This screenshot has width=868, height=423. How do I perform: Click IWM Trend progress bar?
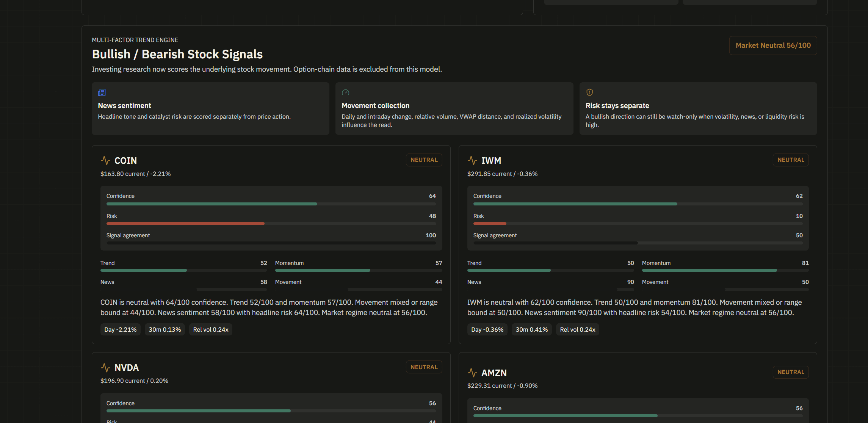tap(551, 270)
